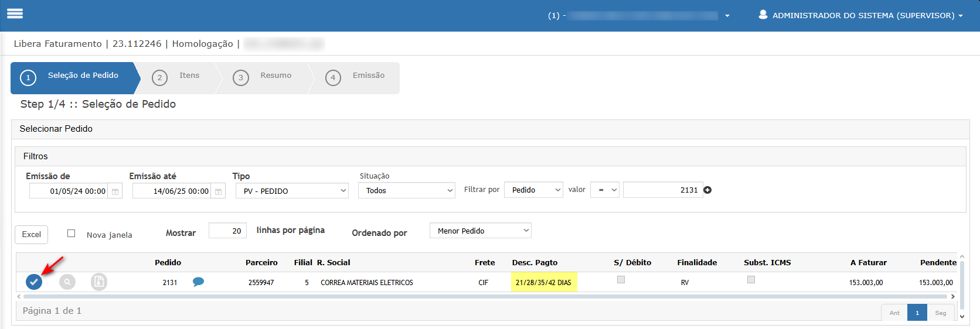Click the Filial column header
Image resolution: width=980 pixels, height=329 pixels.
(303, 262)
